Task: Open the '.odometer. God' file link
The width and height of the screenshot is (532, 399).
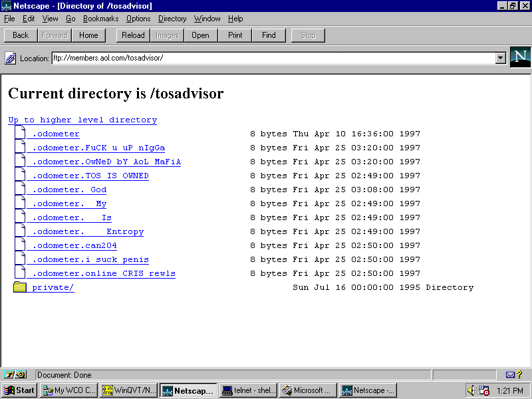Action: pyautogui.click(x=69, y=190)
